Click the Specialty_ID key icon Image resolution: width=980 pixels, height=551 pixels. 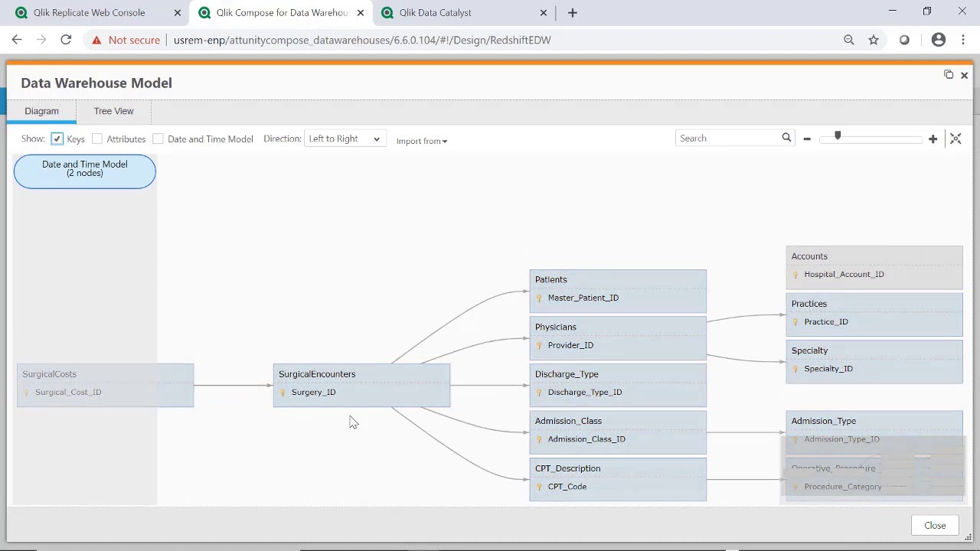tap(795, 369)
